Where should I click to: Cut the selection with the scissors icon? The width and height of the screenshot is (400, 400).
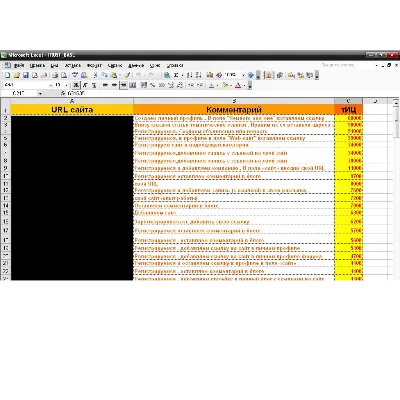(95, 75)
